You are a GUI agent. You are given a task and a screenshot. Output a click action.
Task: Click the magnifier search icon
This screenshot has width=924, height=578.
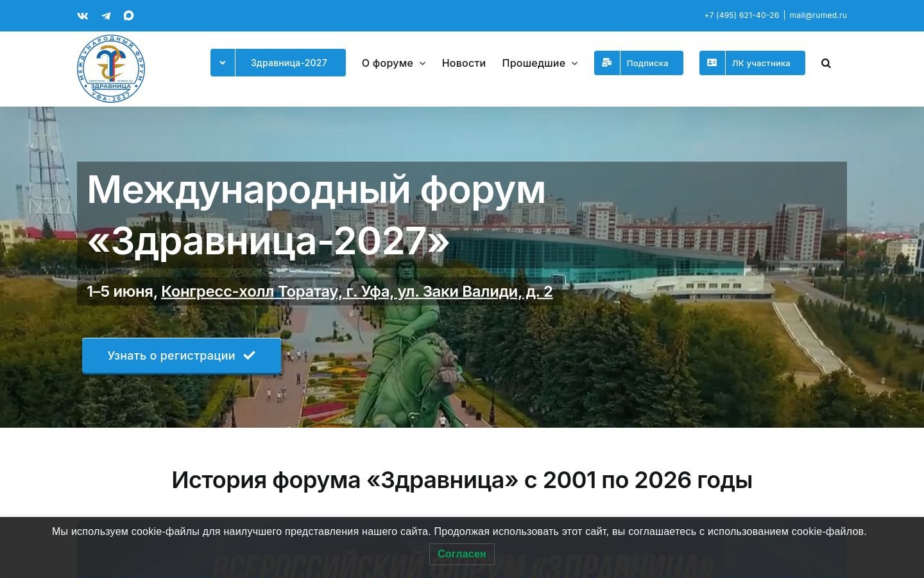tap(826, 63)
